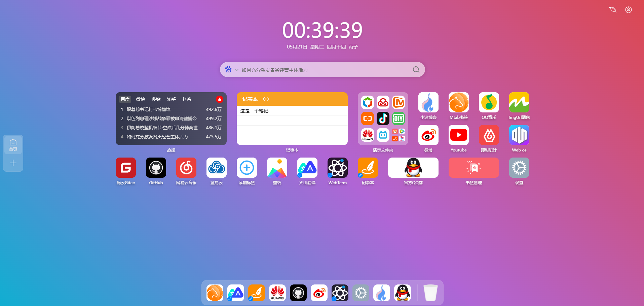The height and width of the screenshot is (306, 644).
Task: Click the 火山翻译 app icon
Action: 307,168
